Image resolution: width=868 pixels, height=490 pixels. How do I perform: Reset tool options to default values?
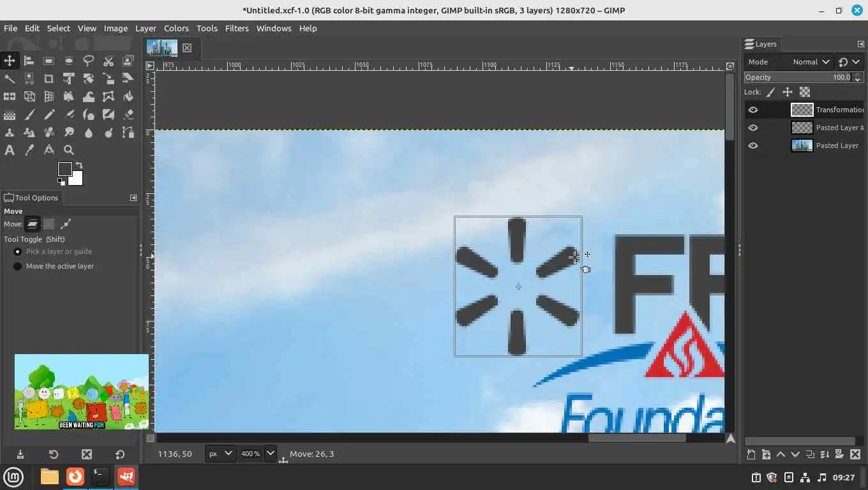(x=120, y=454)
